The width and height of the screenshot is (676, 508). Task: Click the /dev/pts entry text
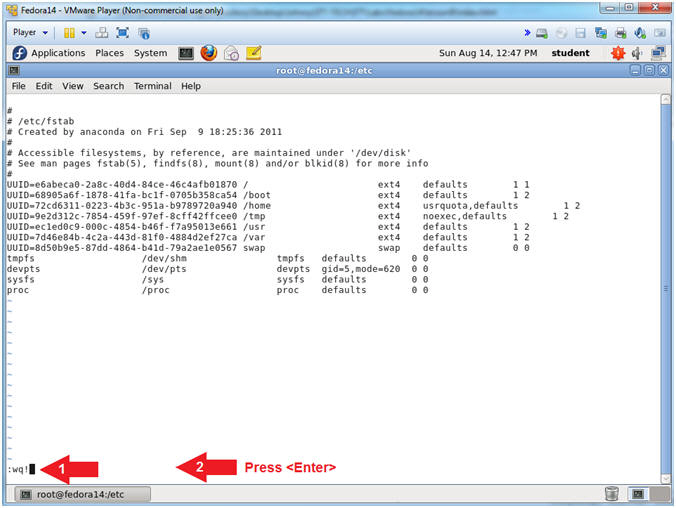(x=164, y=269)
